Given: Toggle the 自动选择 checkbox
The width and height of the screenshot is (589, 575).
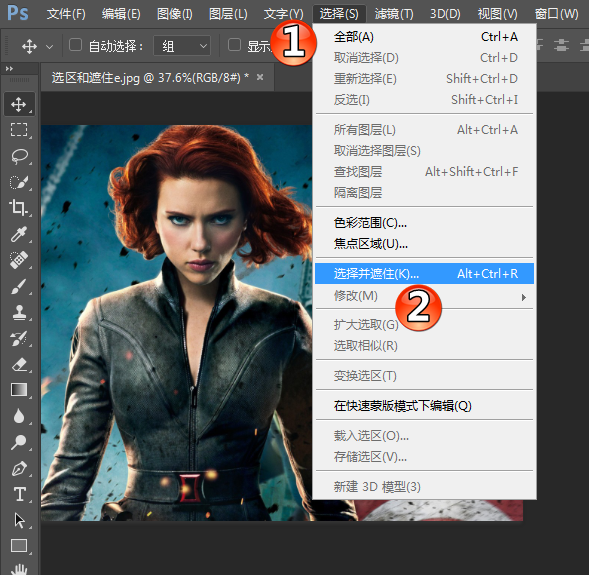Looking at the screenshot, I should [76, 45].
